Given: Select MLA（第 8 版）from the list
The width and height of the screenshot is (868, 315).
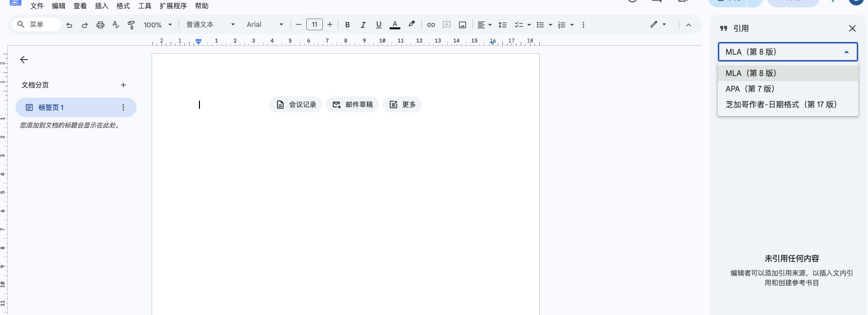Looking at the screenshot, I should [788, 73].
